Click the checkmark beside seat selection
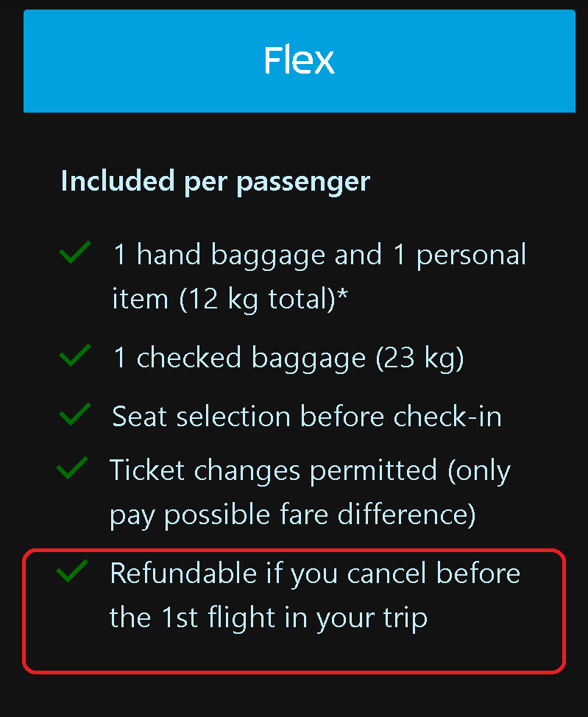Image resolution: width=588 pixels, height=717 pixels. tap(74, 414)
